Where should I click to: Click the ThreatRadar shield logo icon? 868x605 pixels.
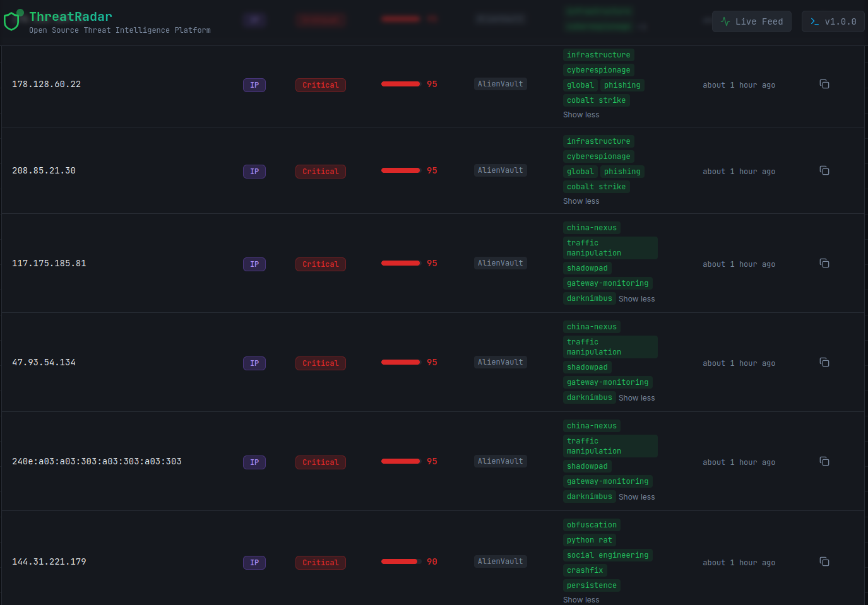pos(12,20)
